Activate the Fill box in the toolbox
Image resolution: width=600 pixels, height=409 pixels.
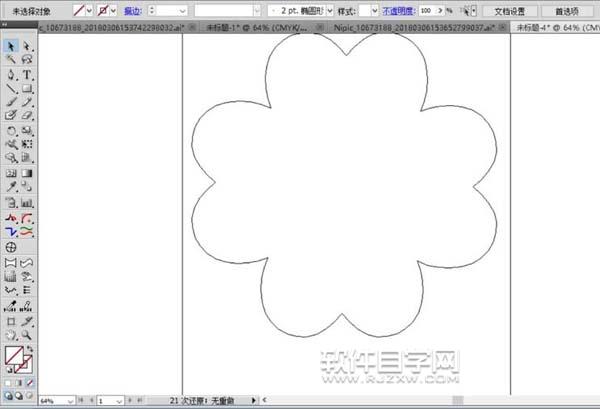[x=14, y=355]
